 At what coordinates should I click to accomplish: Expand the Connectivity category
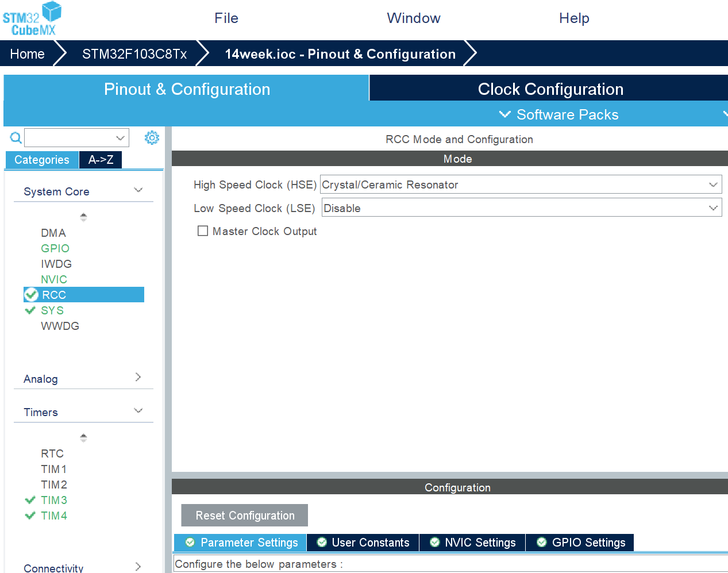tap(138, 567)
